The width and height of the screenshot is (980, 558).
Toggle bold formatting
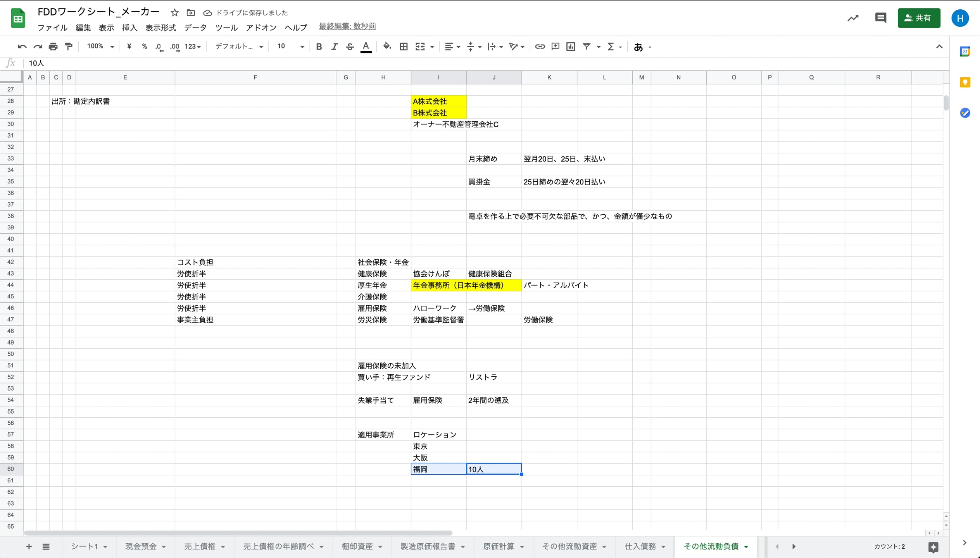[x=319, y=46]
